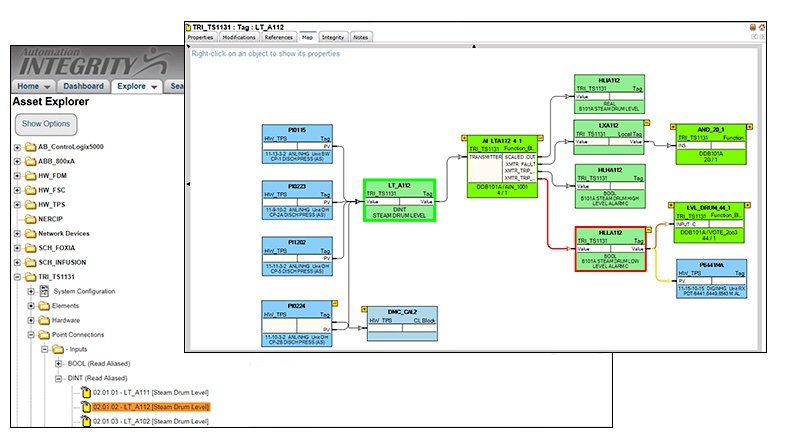The width and height of the screenshot is (800, 442).
Task: Expand the System Configuration node
Action: [31, 291]
